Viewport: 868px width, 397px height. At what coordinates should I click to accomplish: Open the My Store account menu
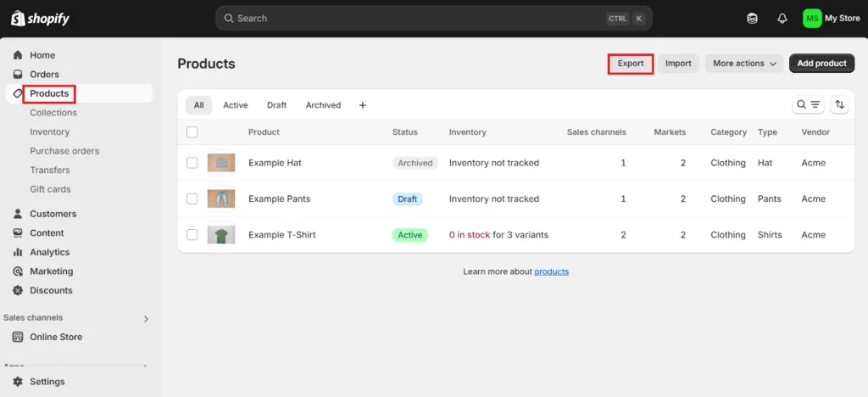coord(832,18)
